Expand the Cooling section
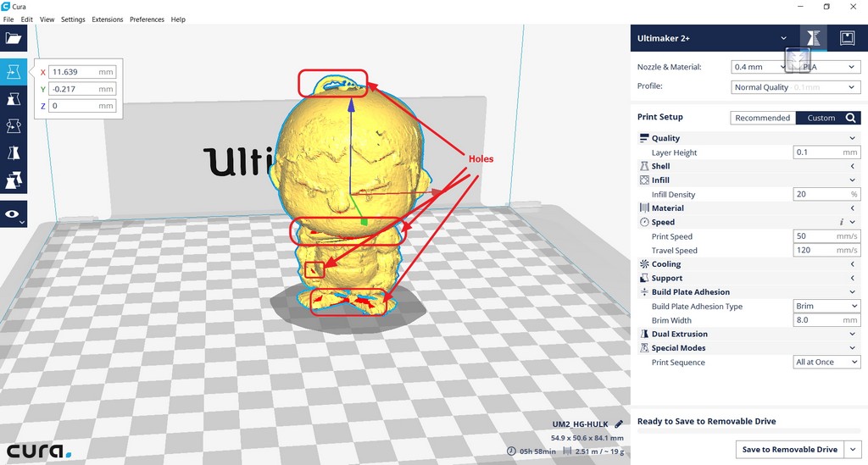Viewport: 868px width, 465px height. 853,264
